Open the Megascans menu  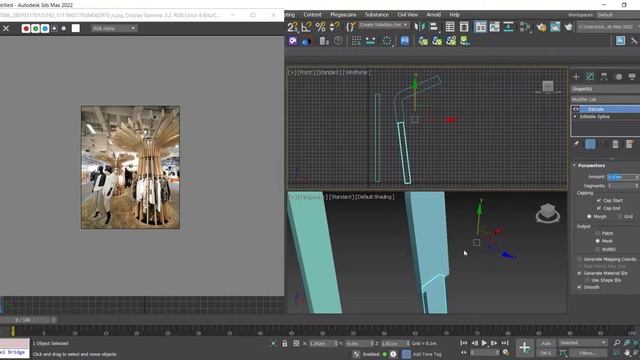coord(343,15)
